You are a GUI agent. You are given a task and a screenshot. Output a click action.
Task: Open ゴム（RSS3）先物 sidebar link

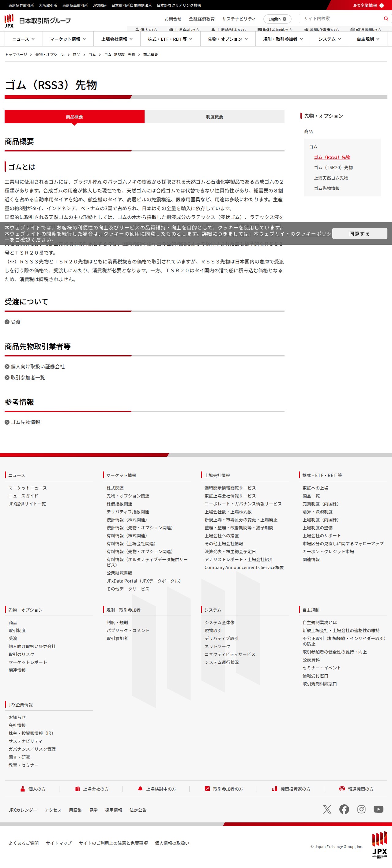pos(332,157)
